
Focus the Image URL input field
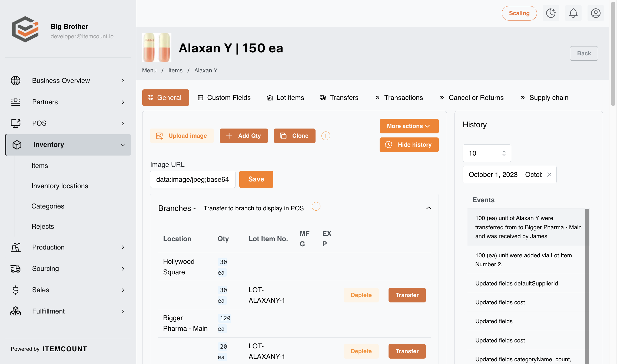pos(193,179)
